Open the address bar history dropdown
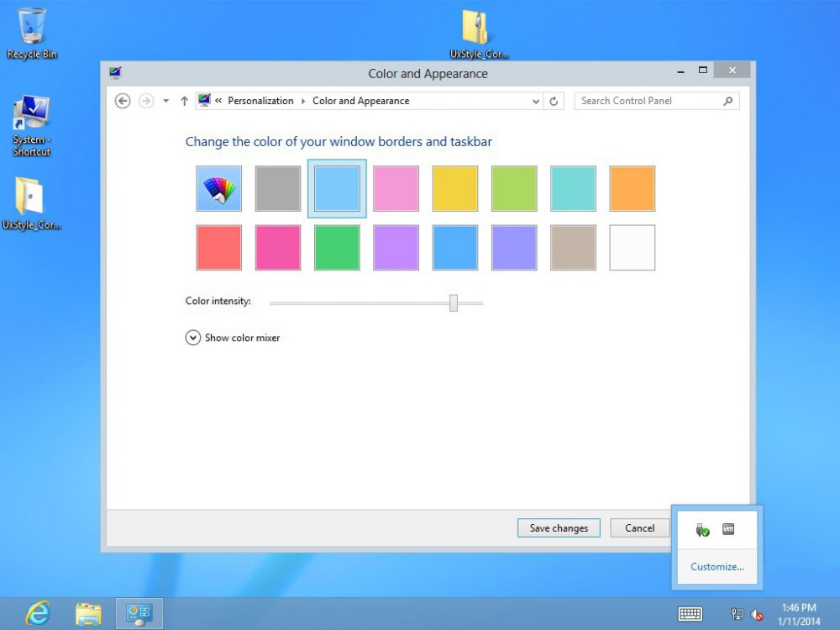Screen dimensions: 840x630 [x=537, y=101]
